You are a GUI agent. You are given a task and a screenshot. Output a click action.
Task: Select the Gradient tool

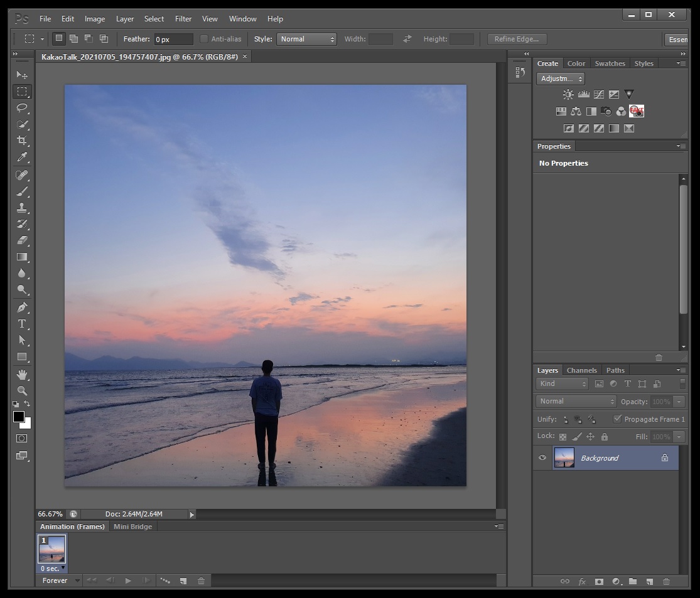click(x=21, y=257)
